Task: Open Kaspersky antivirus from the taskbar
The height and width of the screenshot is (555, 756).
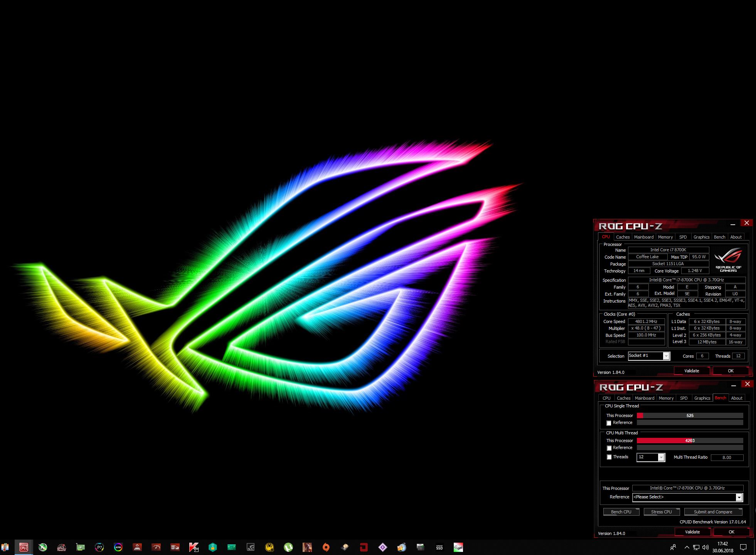Action: coord(194,547)
